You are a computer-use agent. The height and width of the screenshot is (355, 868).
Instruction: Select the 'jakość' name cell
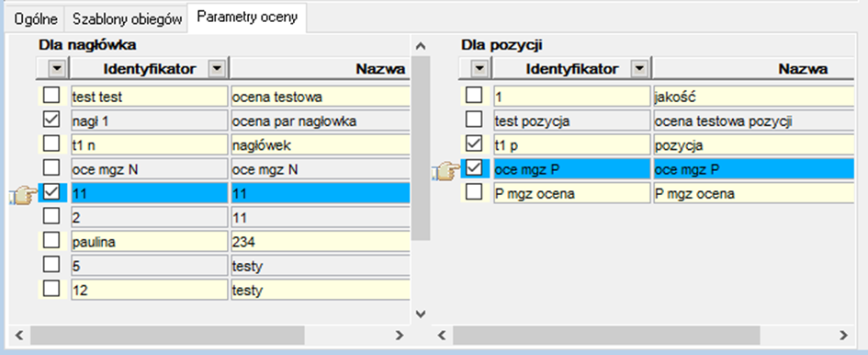[753, 97]
